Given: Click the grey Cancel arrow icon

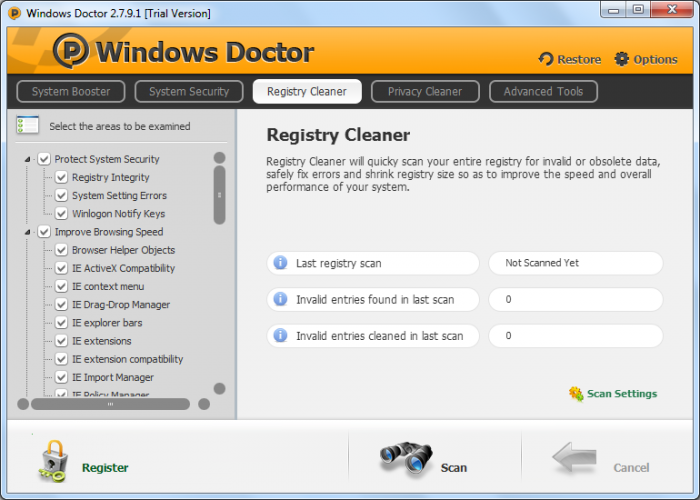Looking at the screenshot, I should tap(575, 458).
